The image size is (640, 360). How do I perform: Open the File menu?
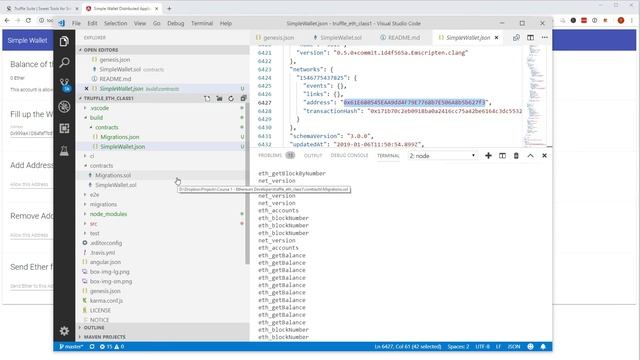(76, 23)
